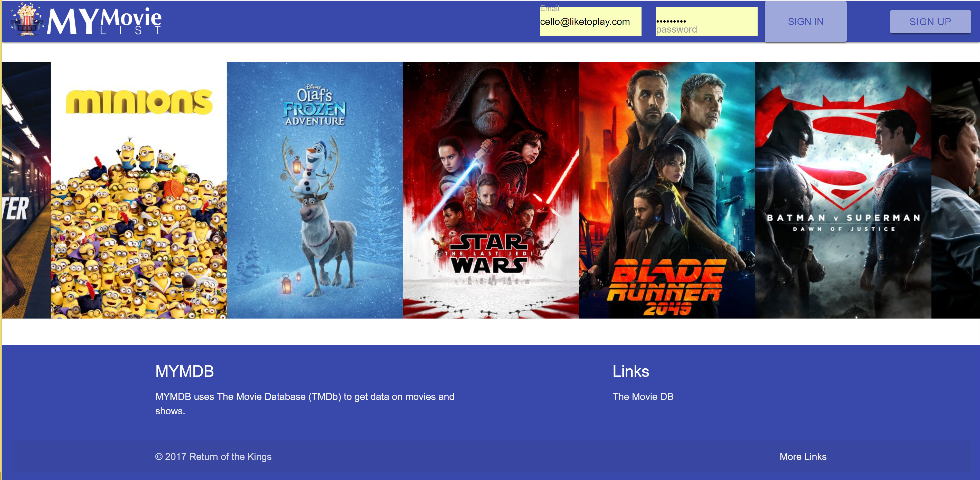This screenshot has width=980, height=480.
Task: Select the Batman v Superman poster
Action: tap(843, 190)
